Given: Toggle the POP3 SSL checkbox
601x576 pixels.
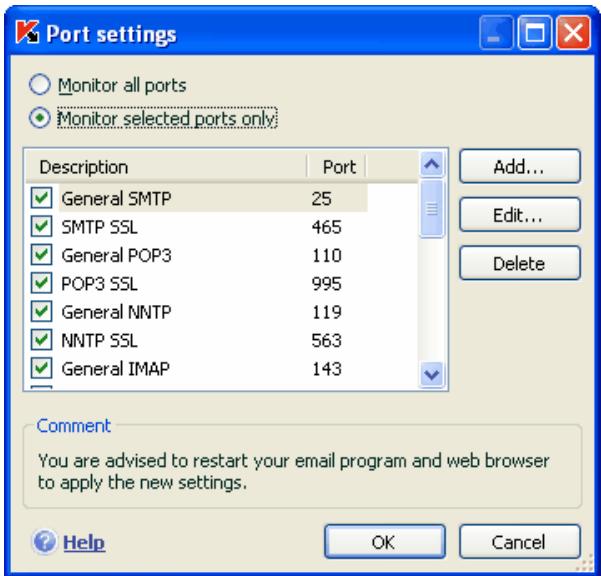Looking at the screenshot, I should click(x=41, y=283).
